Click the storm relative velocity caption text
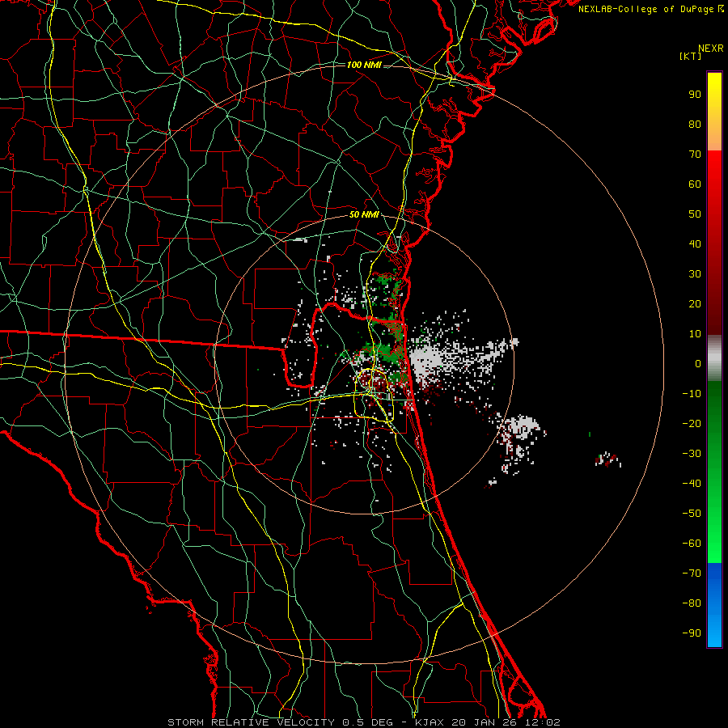Screen dimensions: 728x728 (x=363, y=722)
